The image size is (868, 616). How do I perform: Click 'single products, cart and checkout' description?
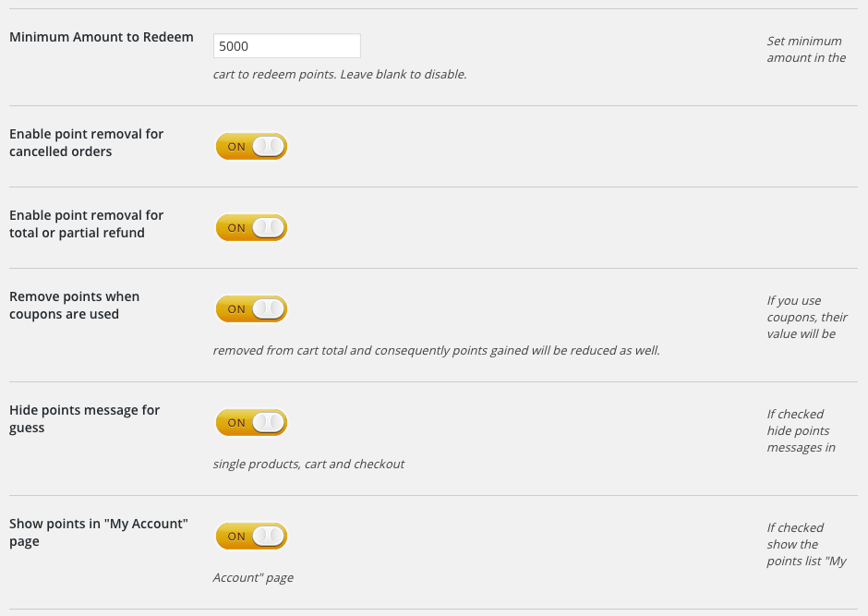308,464
